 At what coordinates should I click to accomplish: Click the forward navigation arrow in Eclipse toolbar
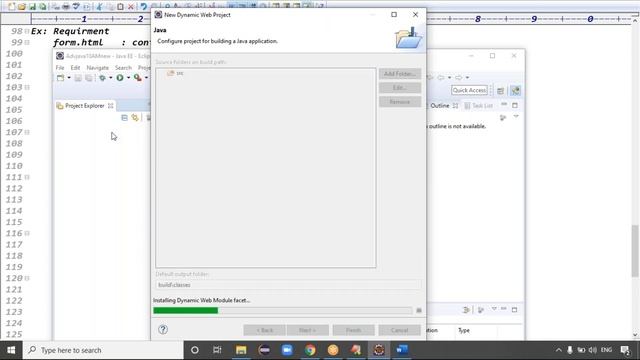[459, 78]
